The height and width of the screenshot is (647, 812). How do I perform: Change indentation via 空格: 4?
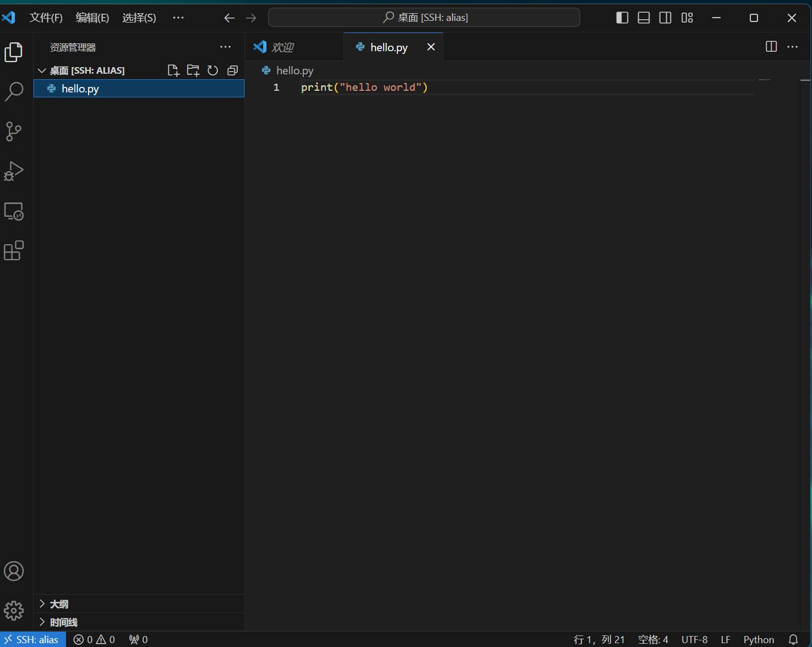(x=653, y=639)
